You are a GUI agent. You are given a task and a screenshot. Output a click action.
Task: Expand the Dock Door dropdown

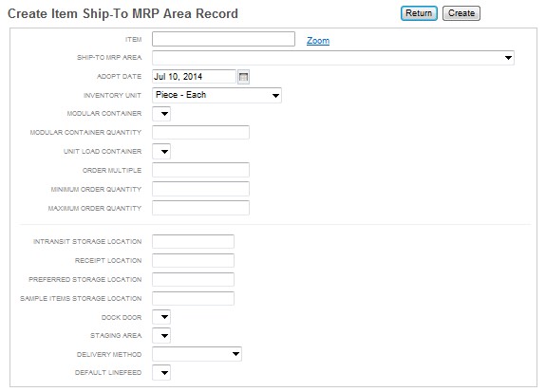click(161, 317)
